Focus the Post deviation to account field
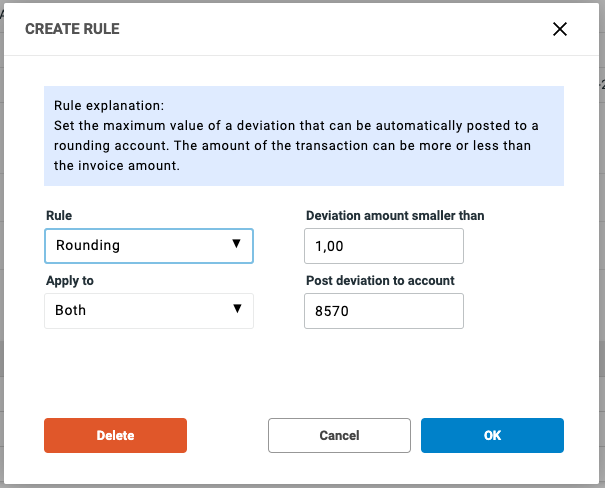605x488 pixels. (x=384, y=311)
